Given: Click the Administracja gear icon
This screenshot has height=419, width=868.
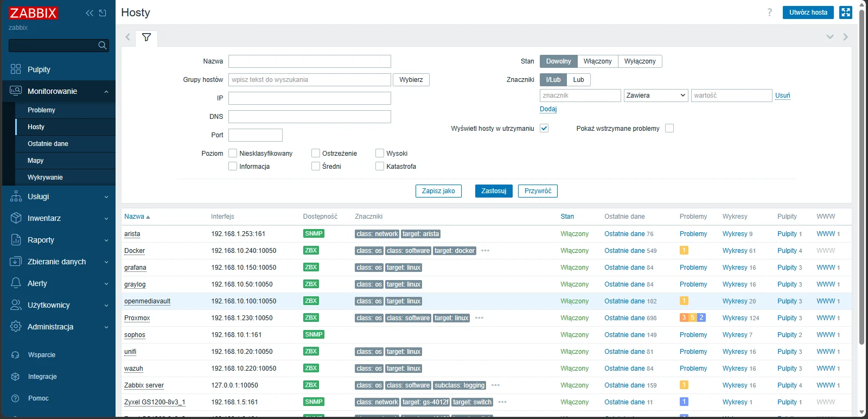Looking at the screenshot, I should (x=16, y=327).
